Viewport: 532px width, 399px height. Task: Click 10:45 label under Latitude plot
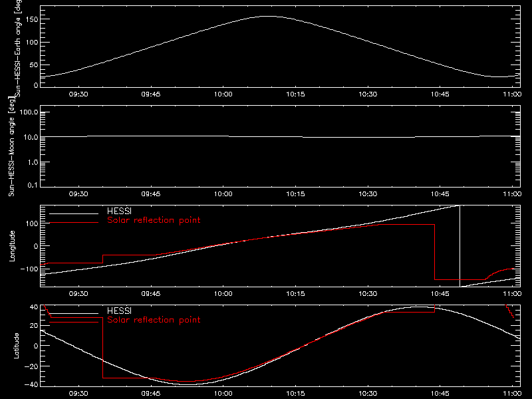pyautogui.click(x=440, y=393)
